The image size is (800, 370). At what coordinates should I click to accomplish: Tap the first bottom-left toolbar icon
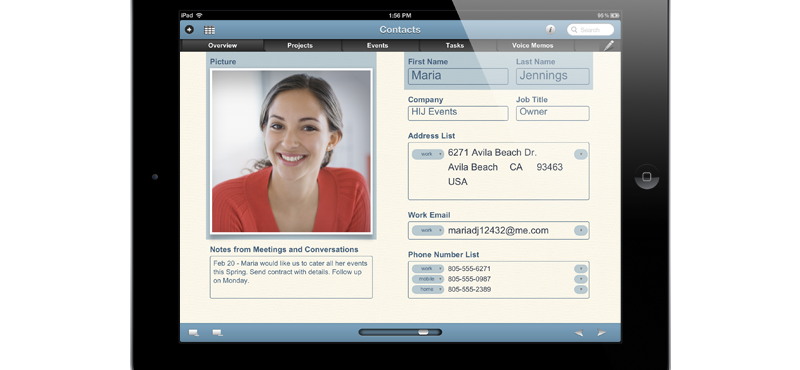tap(194, 333)
